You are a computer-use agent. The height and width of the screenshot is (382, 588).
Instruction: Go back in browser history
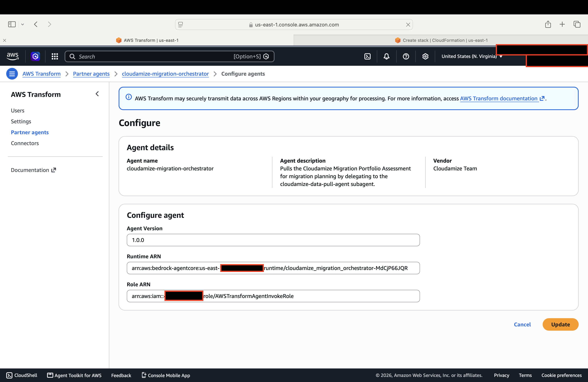pyautogui.click(x=36, y=24)
